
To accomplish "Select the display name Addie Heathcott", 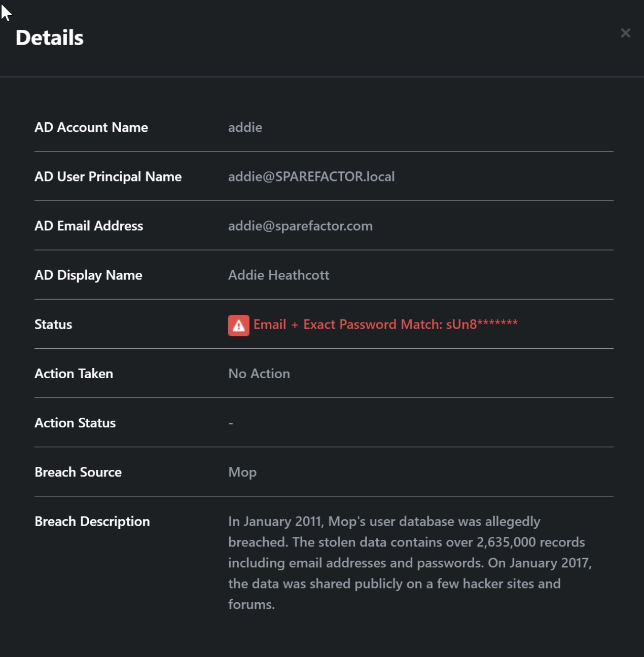I will 279,275.
